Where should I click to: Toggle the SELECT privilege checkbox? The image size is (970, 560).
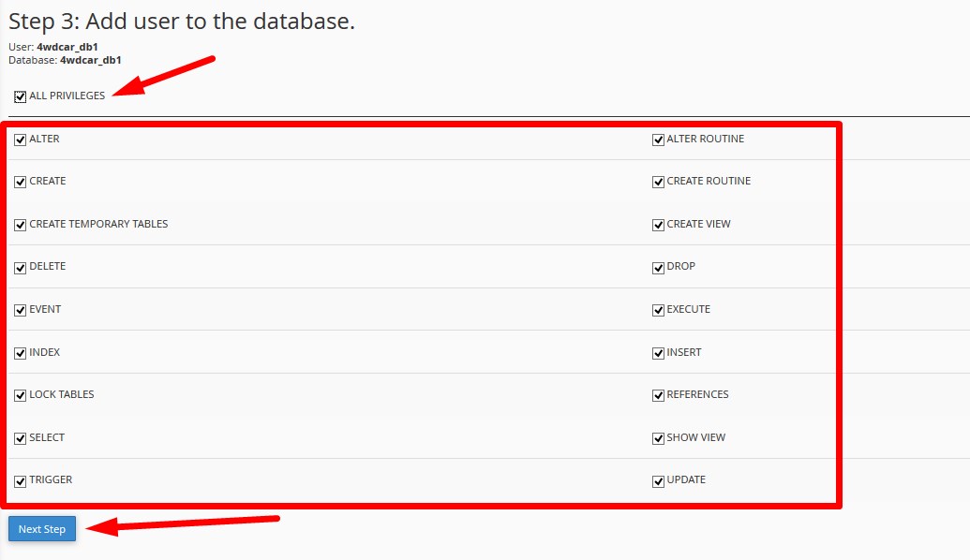21,438
